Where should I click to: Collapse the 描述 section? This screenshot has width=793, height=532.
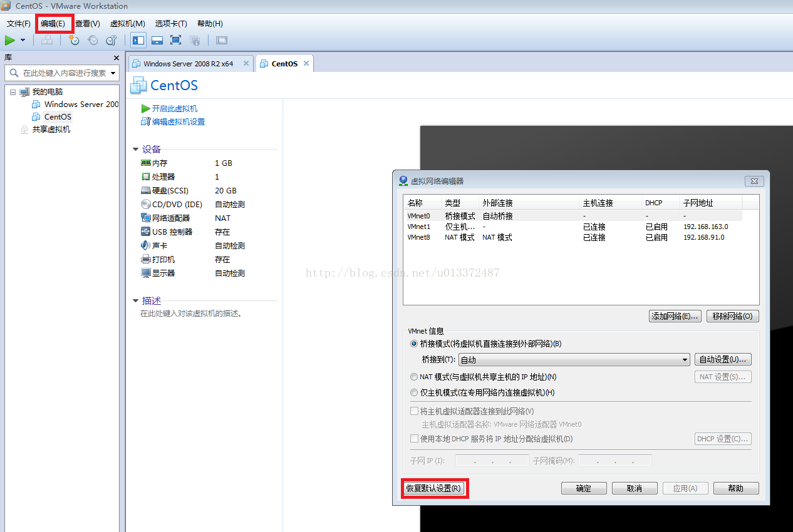[136, 301]
